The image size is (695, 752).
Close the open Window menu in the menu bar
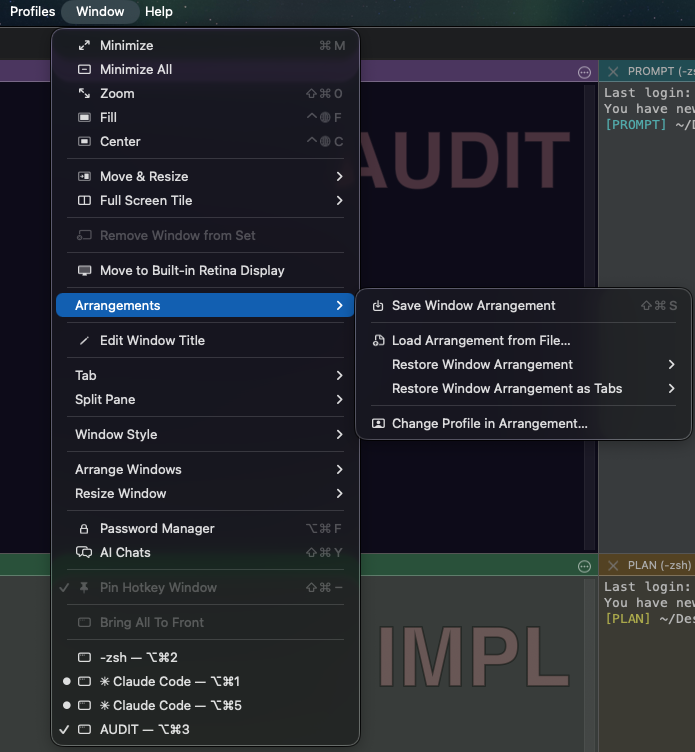tap(100, 12)
